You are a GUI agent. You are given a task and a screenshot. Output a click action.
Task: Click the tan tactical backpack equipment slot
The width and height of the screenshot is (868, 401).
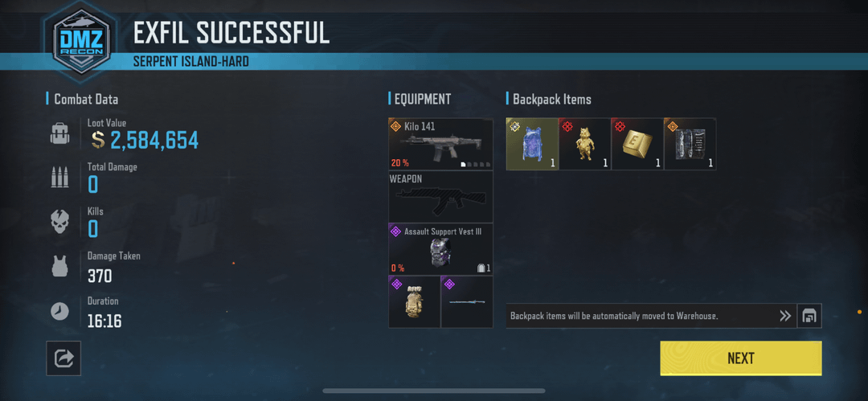tap(414, 302)
